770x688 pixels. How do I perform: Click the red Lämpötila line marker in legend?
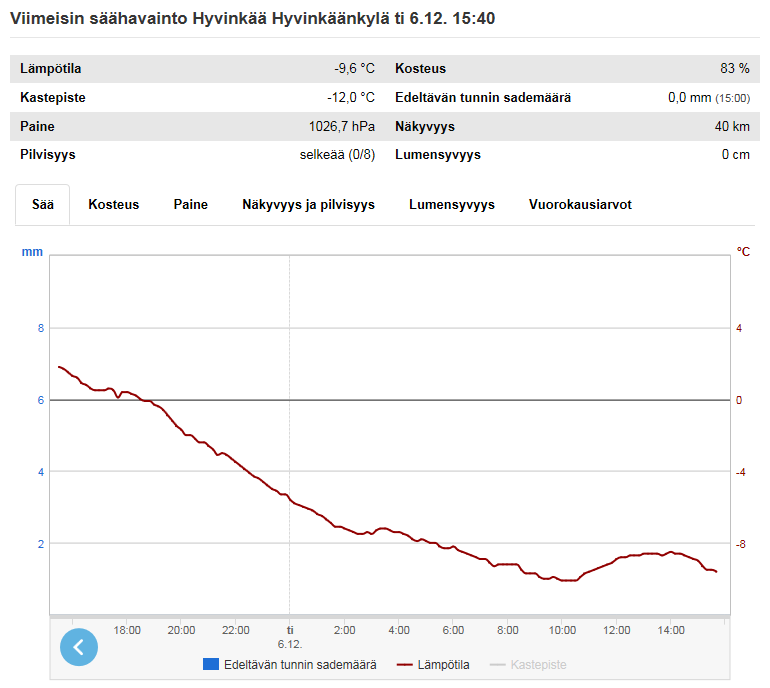[x=405, y=664]
